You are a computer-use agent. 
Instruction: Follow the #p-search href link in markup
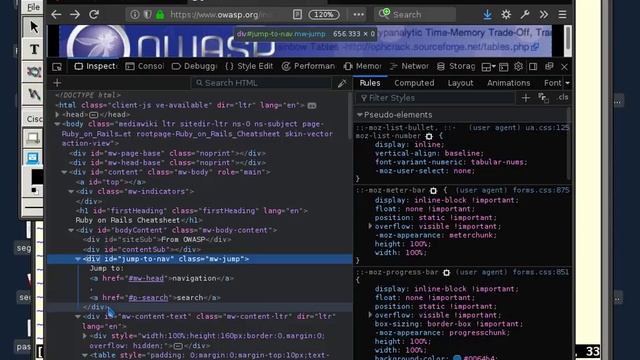(148, 298)
